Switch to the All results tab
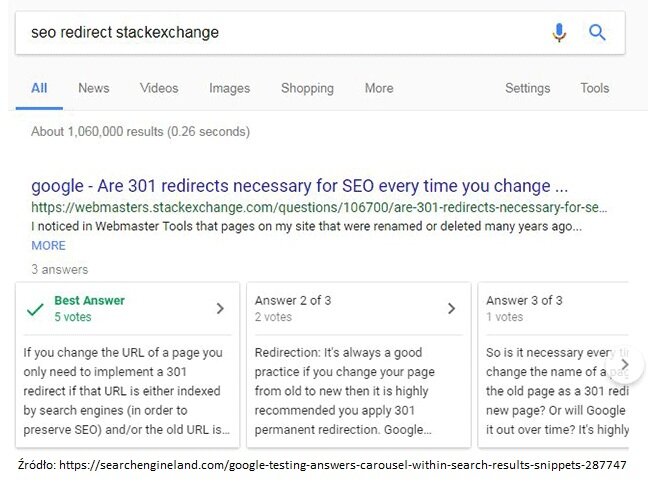 point(39,88)
